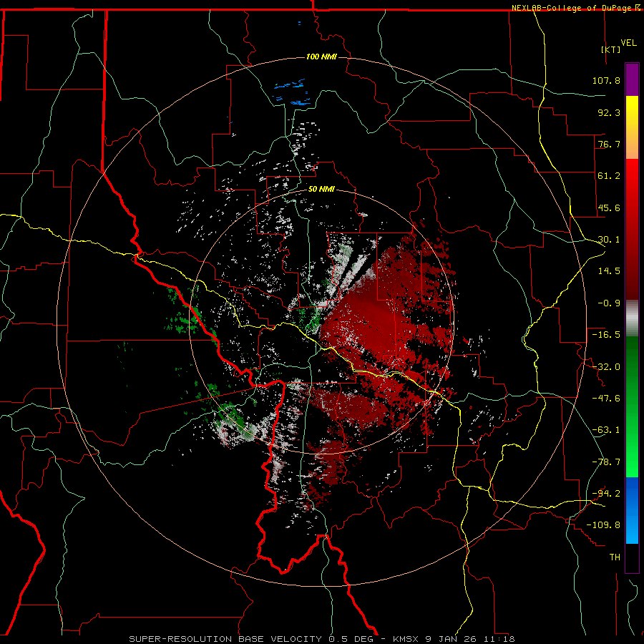Click the KMSX 9 JAN 26 11:18 timestamp
This screenshot has width=644, height=644.
point(454,639)
